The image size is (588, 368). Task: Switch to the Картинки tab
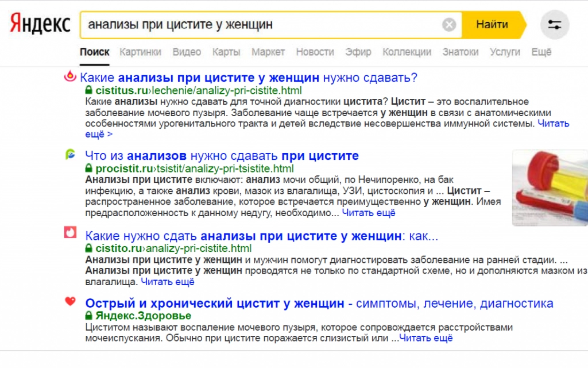[x=140, y=52]
